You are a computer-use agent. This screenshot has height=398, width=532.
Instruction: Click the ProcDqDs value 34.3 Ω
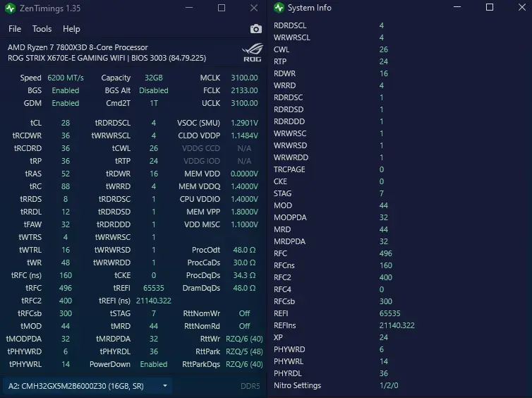(x=244, y=275)
